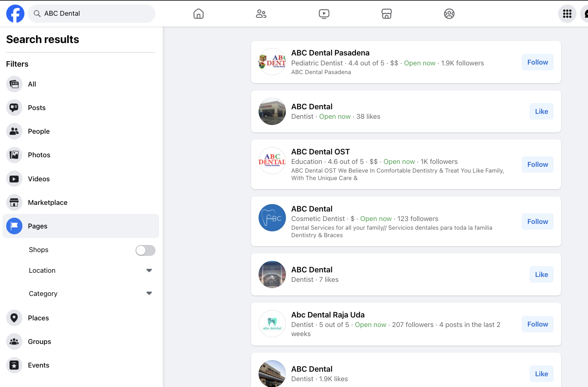The width and height of the screenshot is (588, 387).
Task: Select the Posts filter label
Action: pos(37,108)
